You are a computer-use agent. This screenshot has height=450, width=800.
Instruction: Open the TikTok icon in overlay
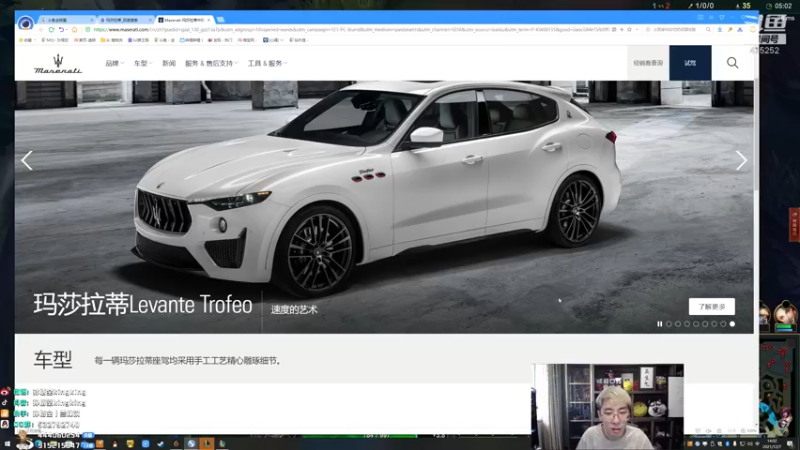(5, 403)
